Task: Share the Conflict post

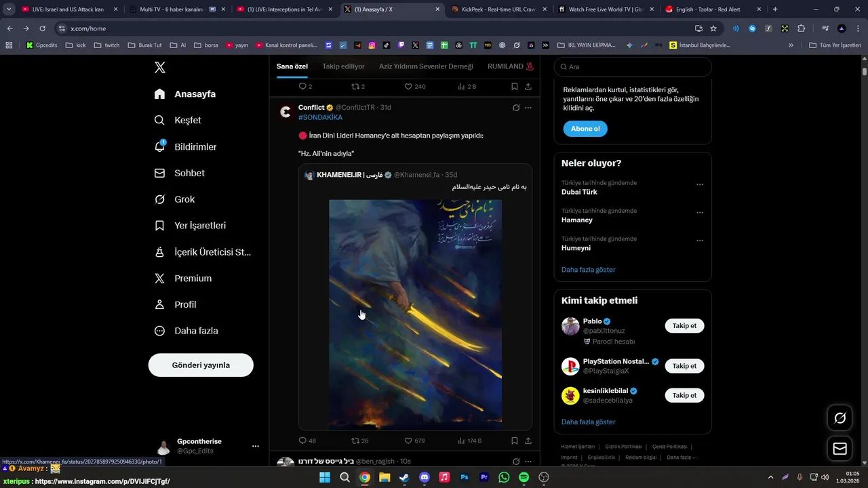Action: click(x=528, y=441)
